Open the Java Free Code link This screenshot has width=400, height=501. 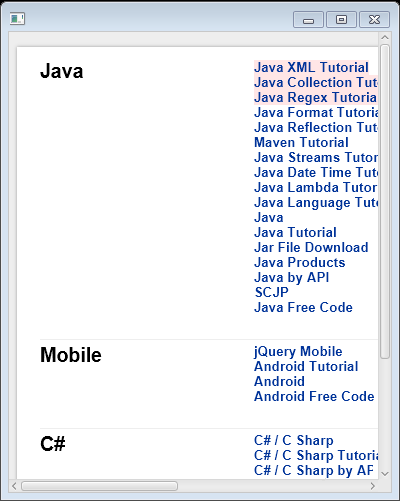pos(303,308)
